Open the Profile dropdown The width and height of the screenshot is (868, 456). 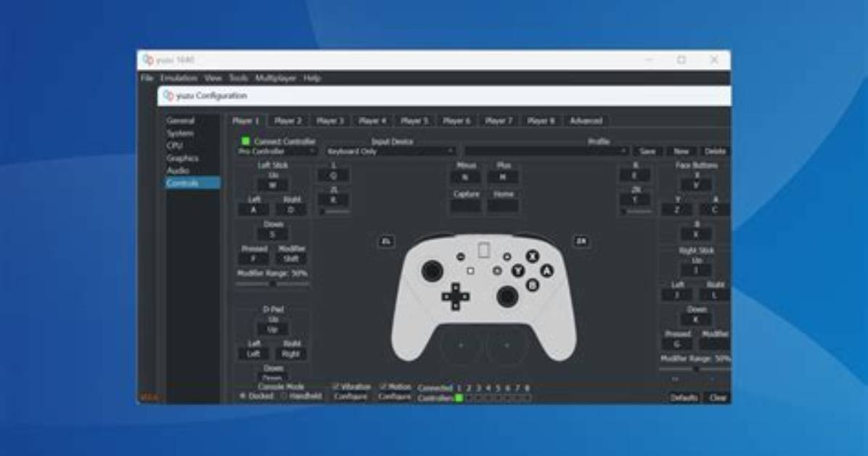coord(546,151)
